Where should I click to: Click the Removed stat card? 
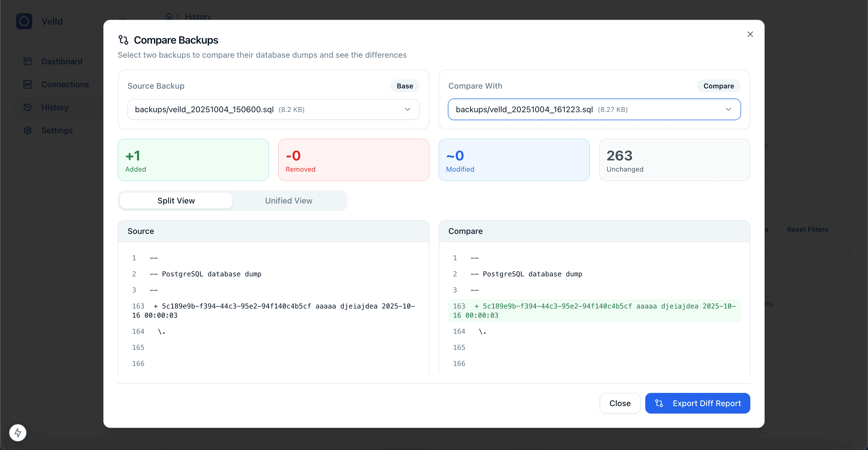(353, 160)
